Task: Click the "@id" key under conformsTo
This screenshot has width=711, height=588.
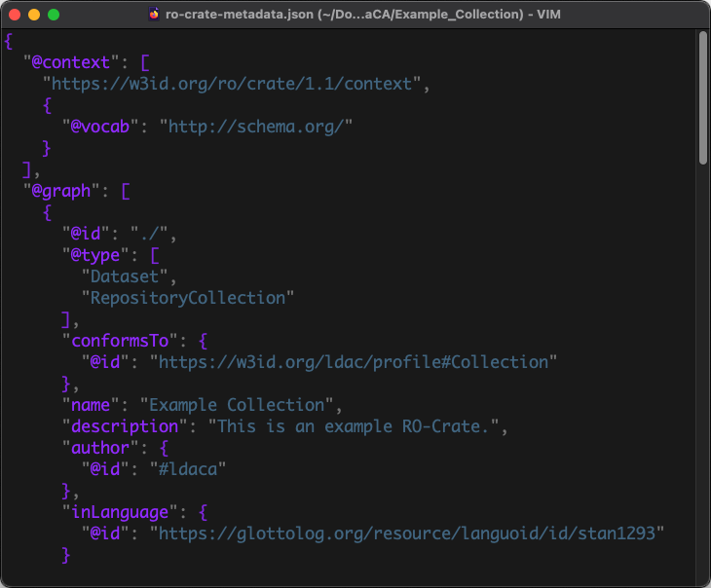Action: 105,362
